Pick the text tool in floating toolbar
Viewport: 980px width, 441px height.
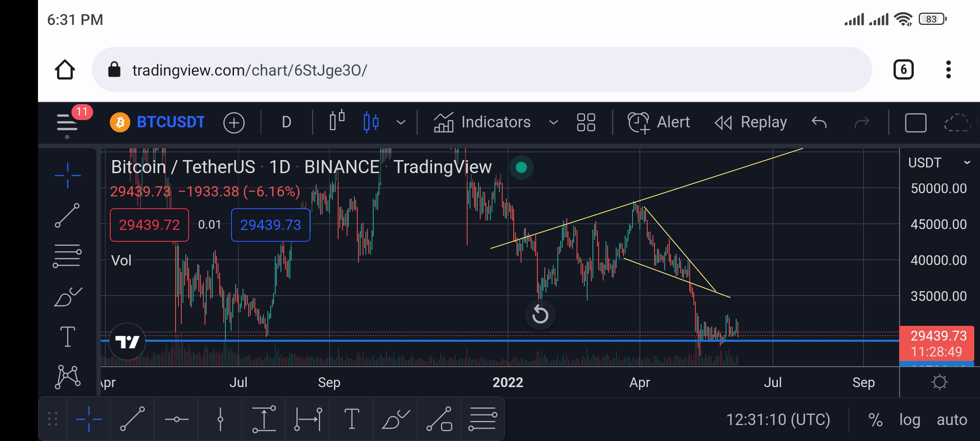[x=352, y=419]
